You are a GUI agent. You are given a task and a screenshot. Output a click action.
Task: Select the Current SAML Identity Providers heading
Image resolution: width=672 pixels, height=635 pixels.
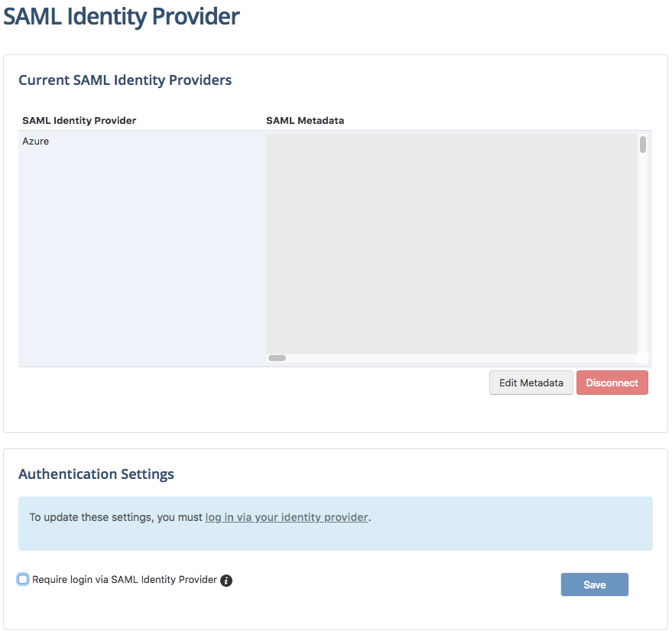pos(125,80)
